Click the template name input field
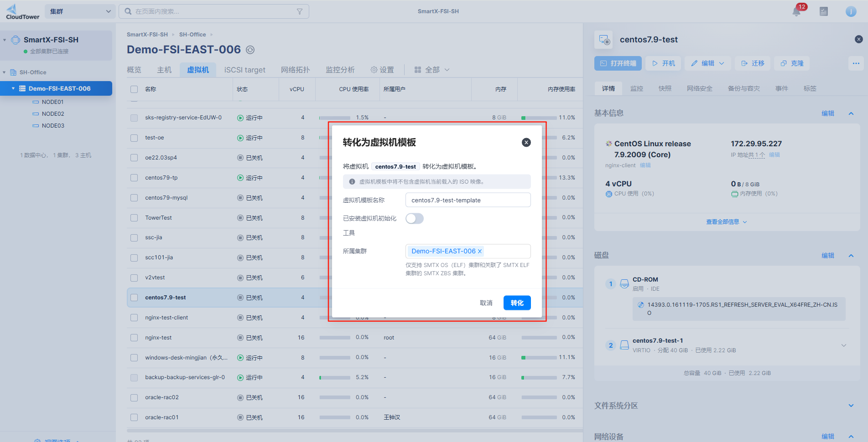The image size is (868, 442). (468, 200)
